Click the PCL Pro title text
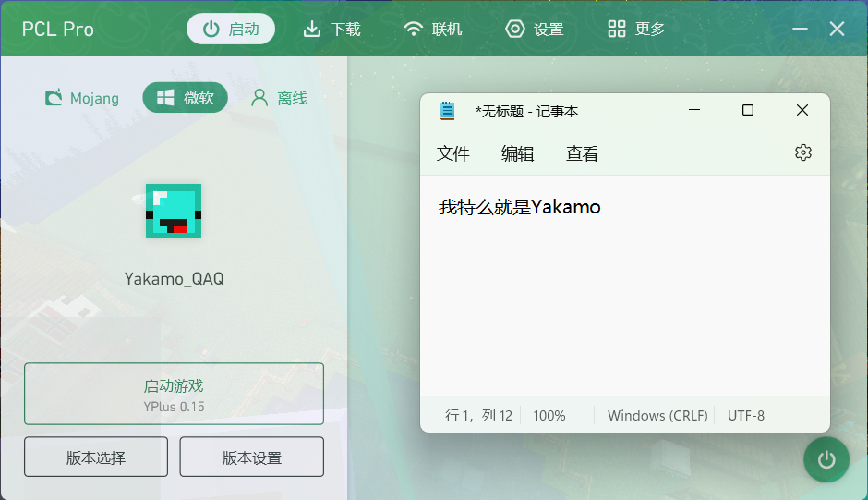The image size is (868, 500). (x=57, y=30)
